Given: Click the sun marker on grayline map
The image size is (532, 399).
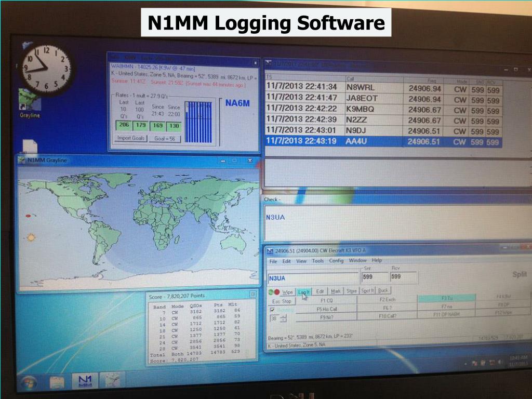Looking at the screenshot, I should [31, 237].
